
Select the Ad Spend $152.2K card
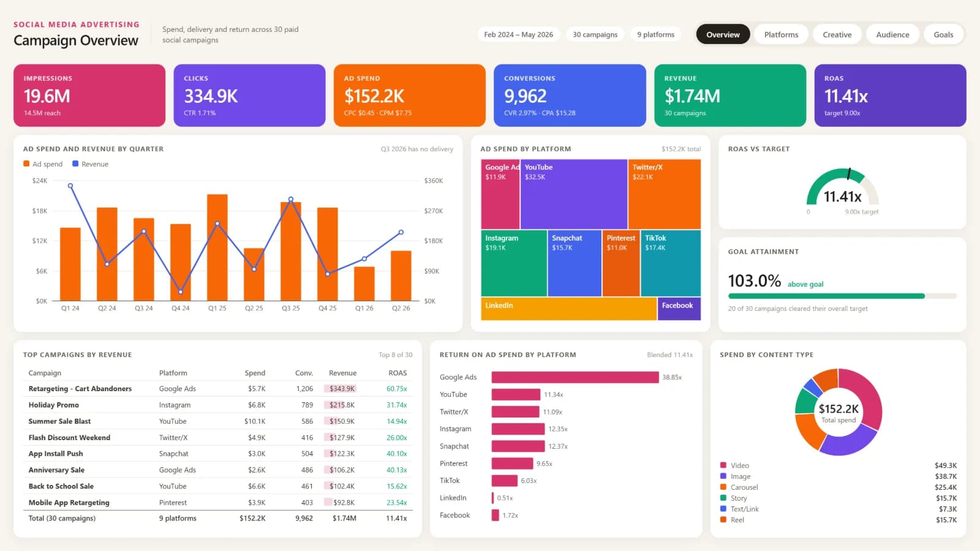click(410, 96)
